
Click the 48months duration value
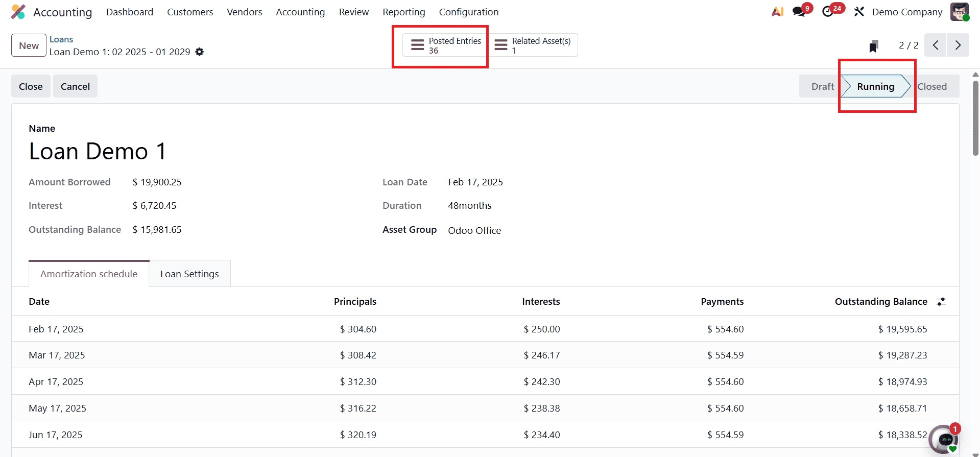470,205
